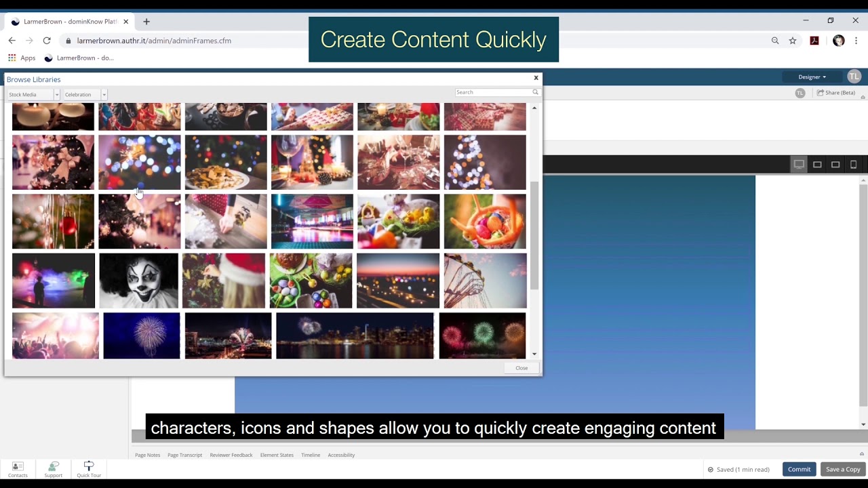Switch to landscape tablet preview

[817, 165]
